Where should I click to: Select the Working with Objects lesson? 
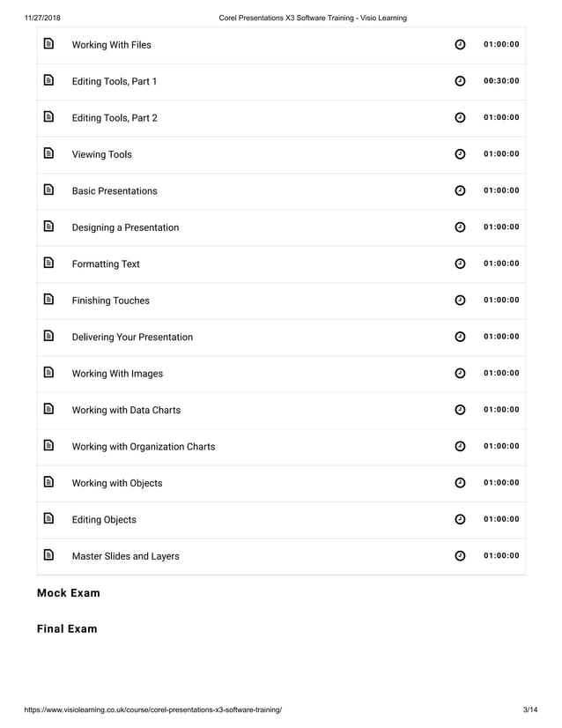pyautogui.click(x=116, y=483)
